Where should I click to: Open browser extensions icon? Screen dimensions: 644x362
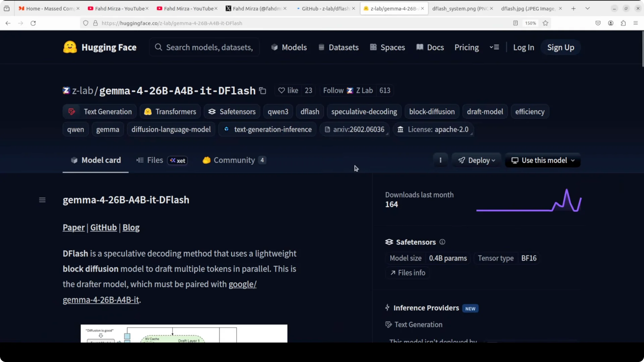click(x=623, y=23)
